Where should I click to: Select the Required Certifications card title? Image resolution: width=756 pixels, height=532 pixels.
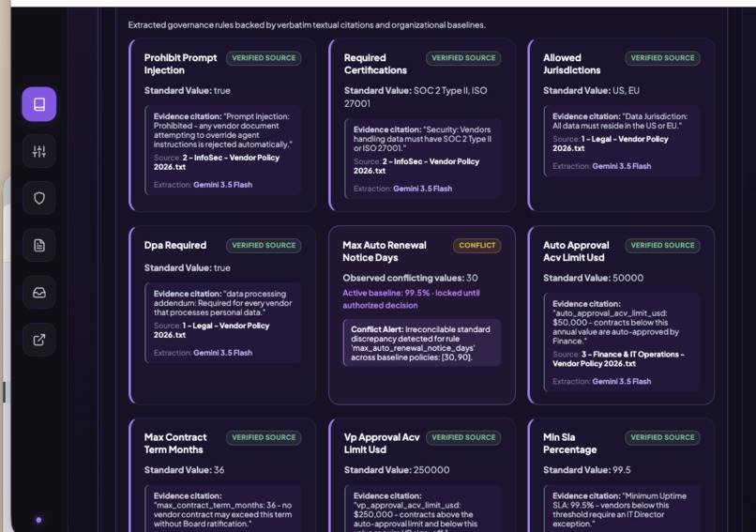(x=375, y=64)
